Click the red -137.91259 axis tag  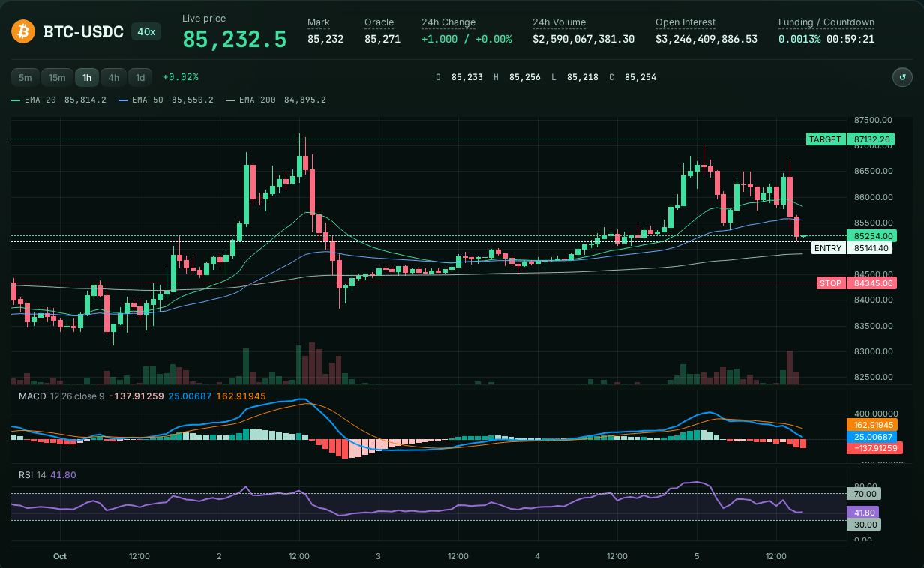(x=874, y=448)
